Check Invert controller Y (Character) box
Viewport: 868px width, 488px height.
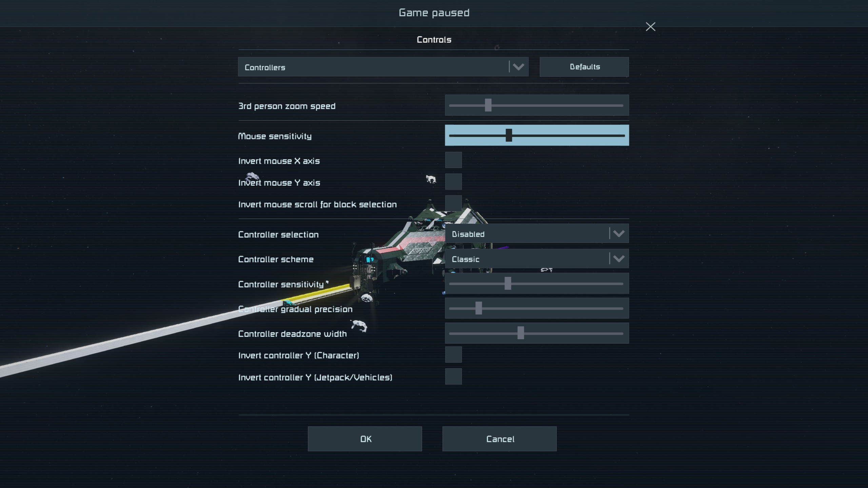(x=453, y=354)
